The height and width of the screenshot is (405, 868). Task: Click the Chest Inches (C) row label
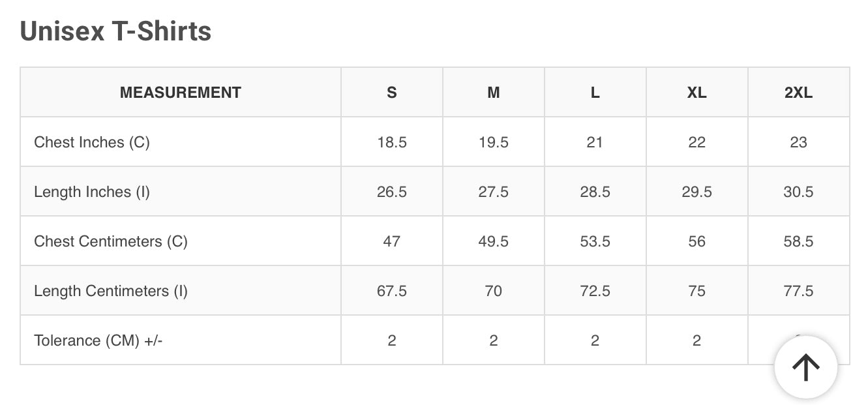click(x=92, y=142)
